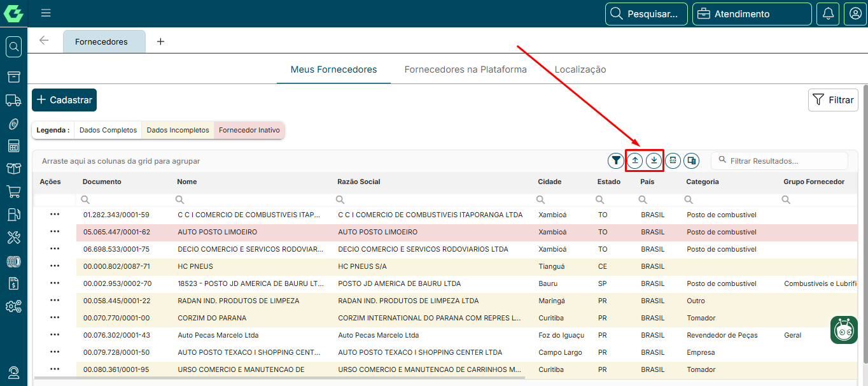This screenshot has width=868, height=386.
Task: Click the Dados Incompletos legend swatch
Action: [178, 130]
